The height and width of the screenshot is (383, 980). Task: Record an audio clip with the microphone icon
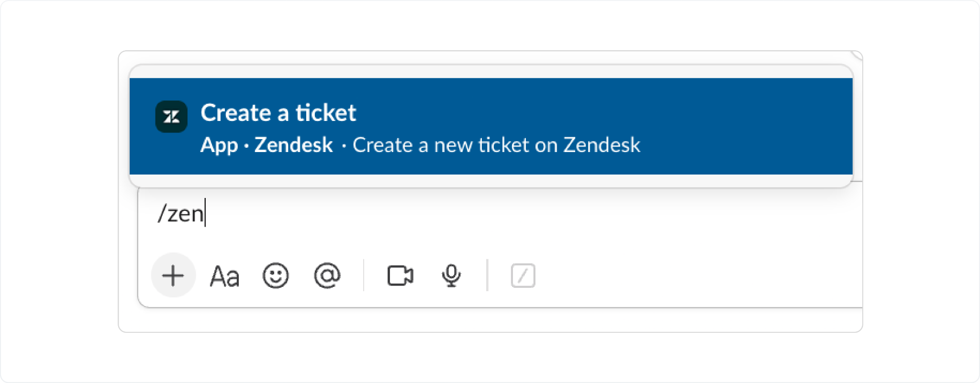click(450, 275)
